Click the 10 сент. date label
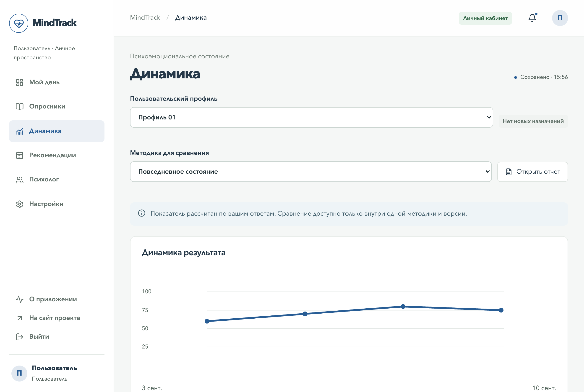Screen dimensions: 584x392 pos(544,388)
